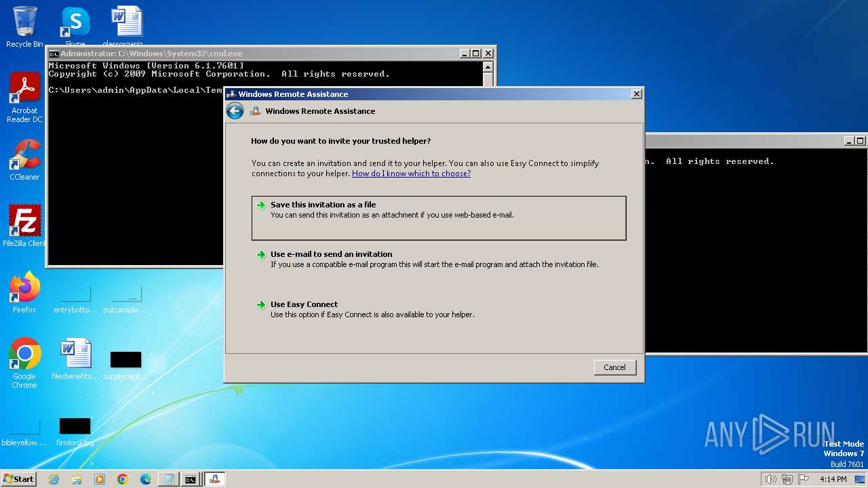Choose Save this invitation as a file

pos(439,218)
